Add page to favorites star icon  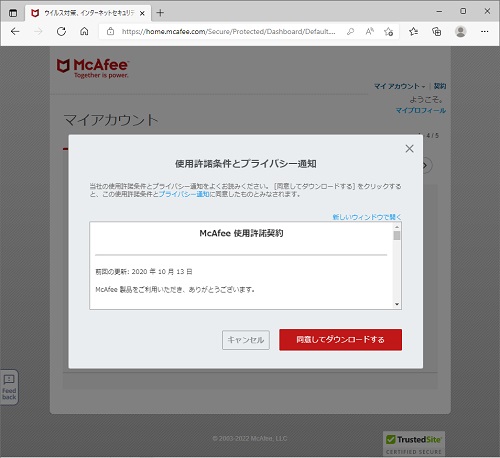pyautogui.click(x=388, y=32)
